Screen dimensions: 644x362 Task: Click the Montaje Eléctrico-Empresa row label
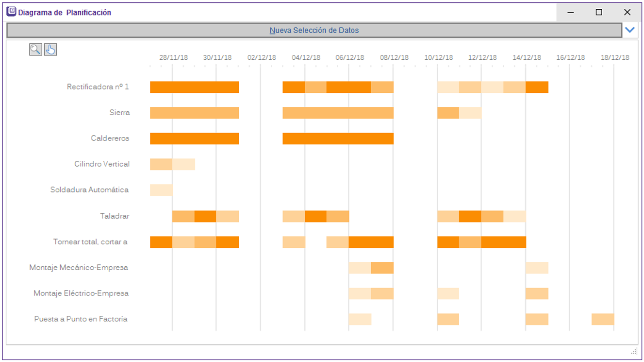81,293
